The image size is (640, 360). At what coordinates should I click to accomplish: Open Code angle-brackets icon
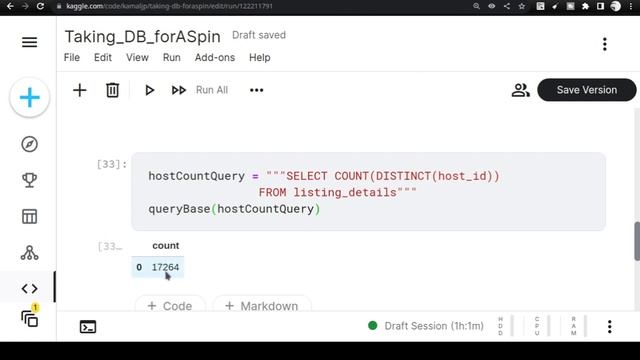click(29, 289)
